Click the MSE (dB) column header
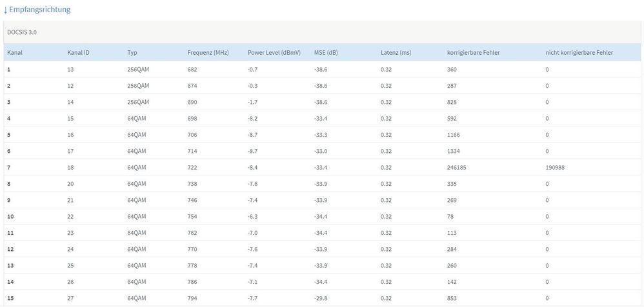Viewport: 644px width, 307px height. click(x=326, y=52)
